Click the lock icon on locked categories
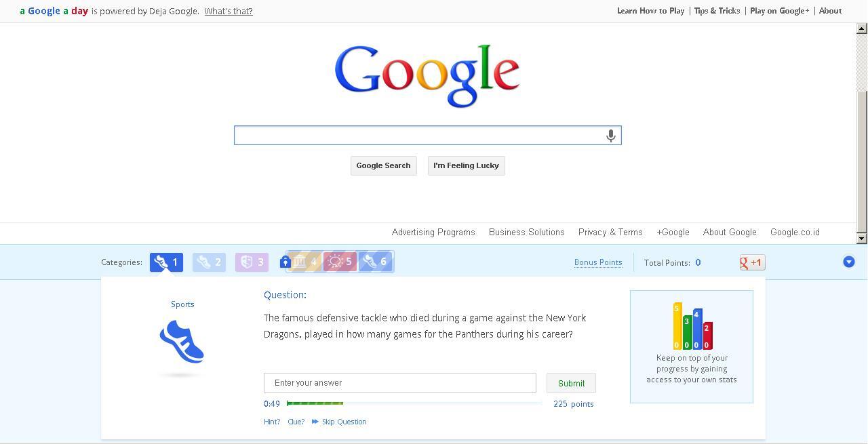This screenshot has height=444, width=868. click(x=285, y=262)
